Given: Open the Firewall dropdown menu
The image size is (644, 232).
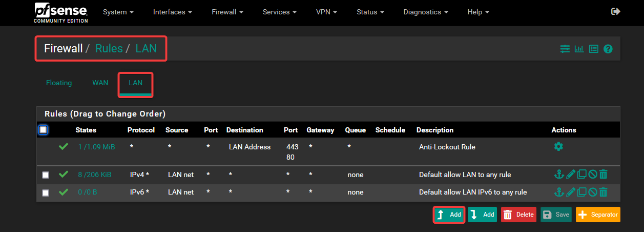Looking at the screenshot, I should [x=227, y=12].
